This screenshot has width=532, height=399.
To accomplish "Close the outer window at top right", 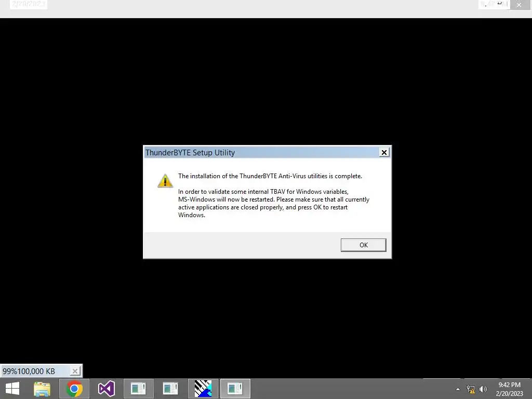I will 519,5.
